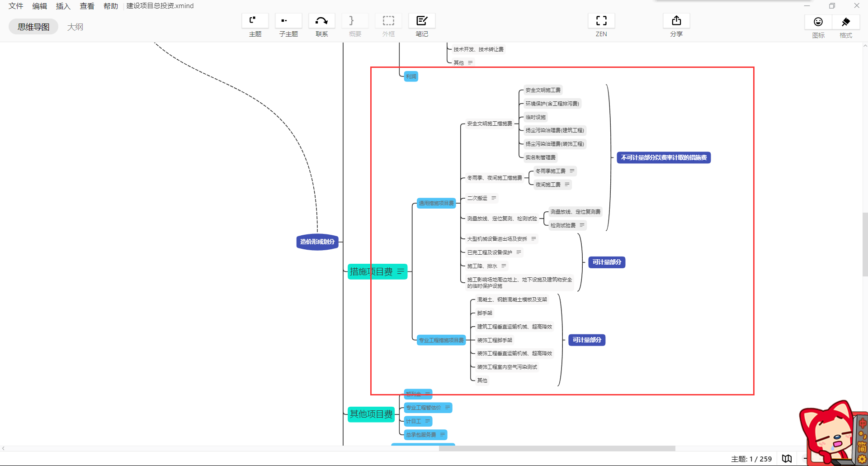This screenshot has height=466, width=868.
Task: Open note icon on 总承包服务费
Action: pyautogui.click(x=443, y=435)
